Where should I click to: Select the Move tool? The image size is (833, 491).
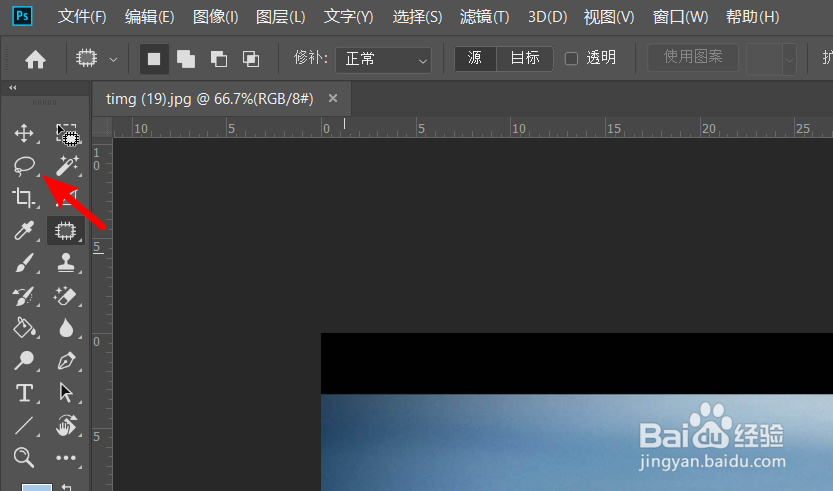24,133
